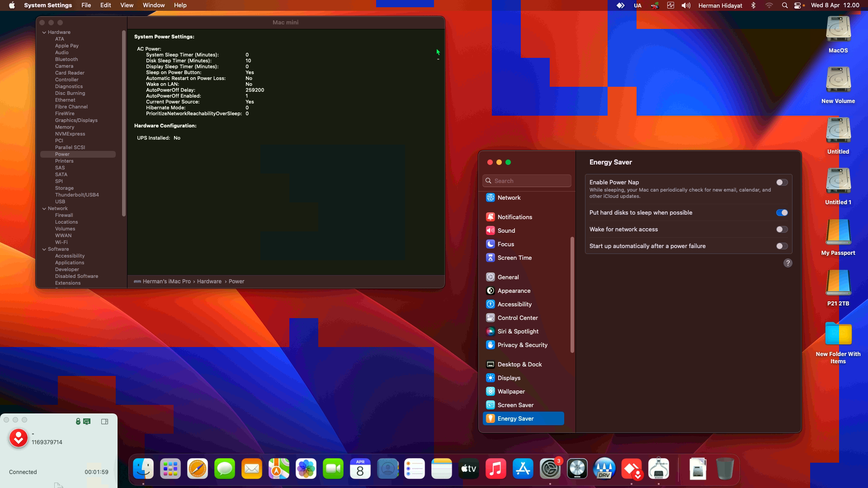Click the System Settings search field
This screenshot has height=488, width=868.
(527, 181)
